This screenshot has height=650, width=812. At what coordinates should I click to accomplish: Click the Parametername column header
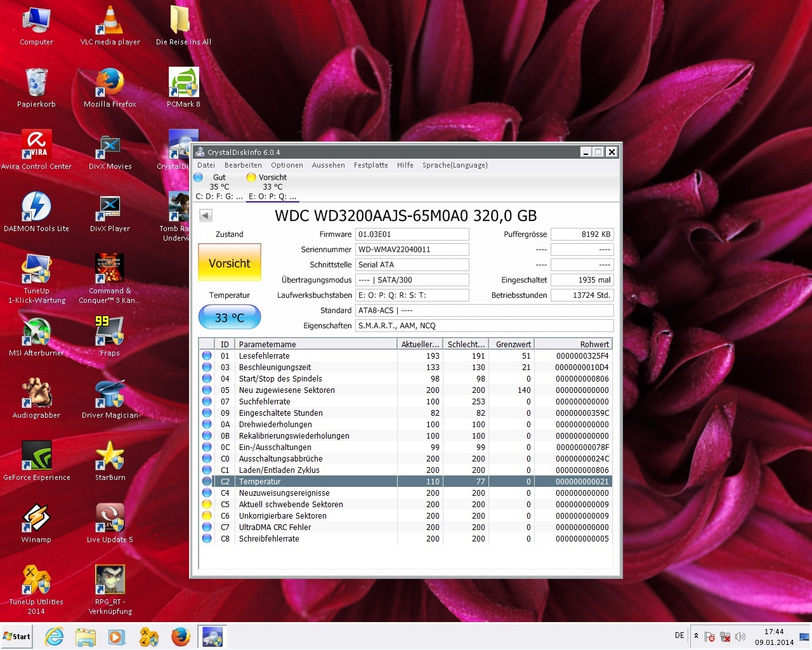[316, 344]
